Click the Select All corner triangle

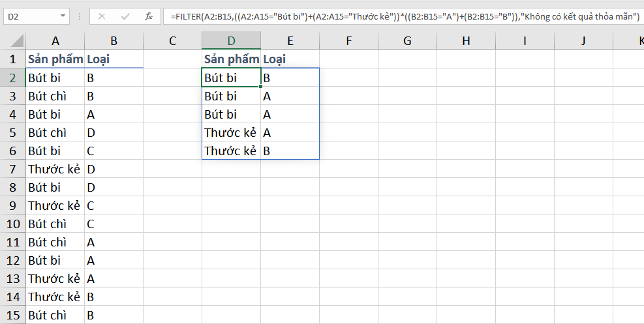click(x=13, y=42)
